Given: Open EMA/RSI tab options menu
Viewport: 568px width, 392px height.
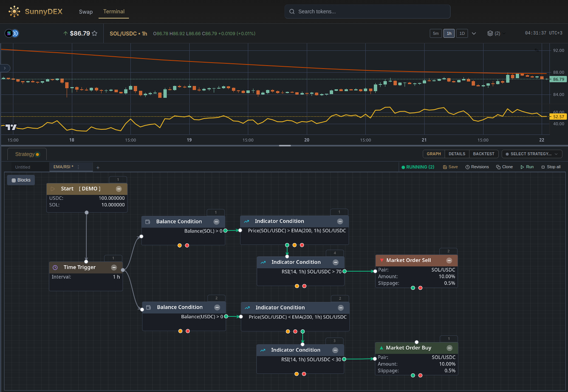Looking at the screenshot, I should [78, 167].
